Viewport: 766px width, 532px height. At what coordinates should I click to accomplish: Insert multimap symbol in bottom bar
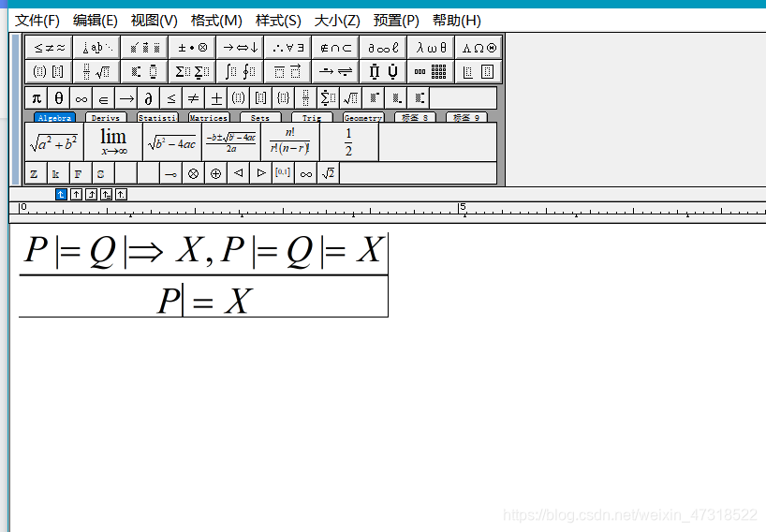pos(171,173)
